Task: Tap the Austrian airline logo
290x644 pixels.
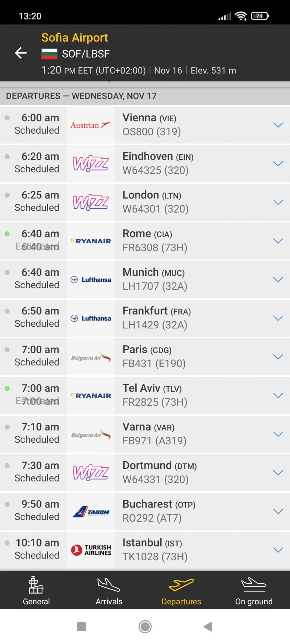Action: pyautogui.click(x=91, y=125)
